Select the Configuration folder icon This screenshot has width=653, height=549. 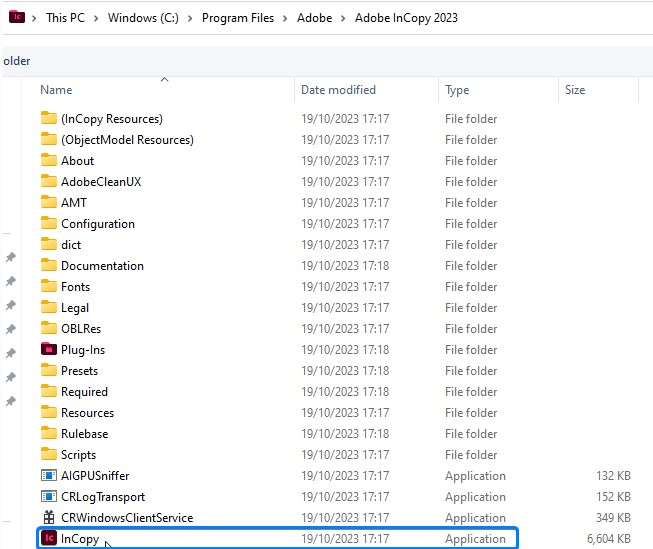(49, 223)
